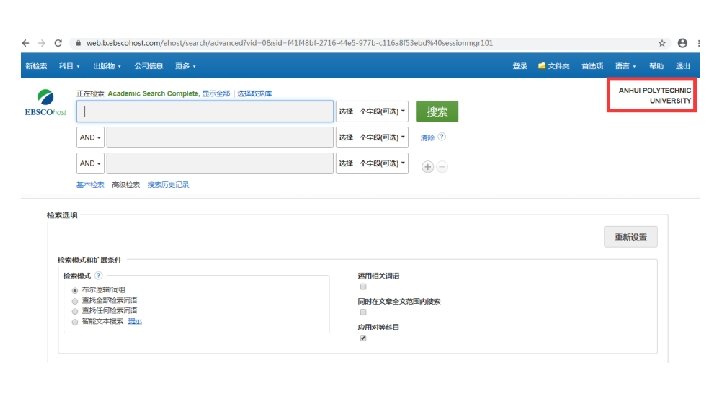720x405 pixels.
Task: Click 帮助 in the top bar
Action: [x=656, y=66]
